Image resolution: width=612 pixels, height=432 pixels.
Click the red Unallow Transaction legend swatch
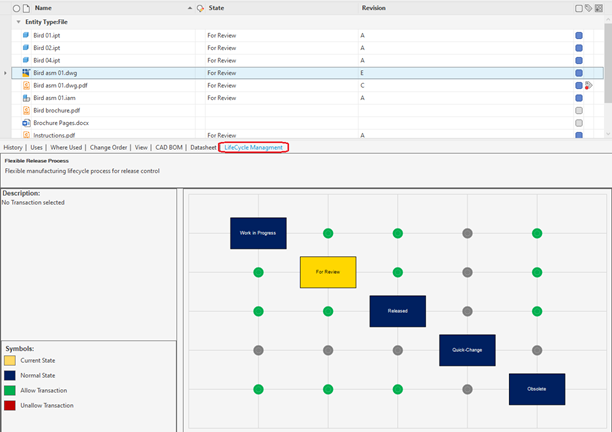tap(10, 405)
